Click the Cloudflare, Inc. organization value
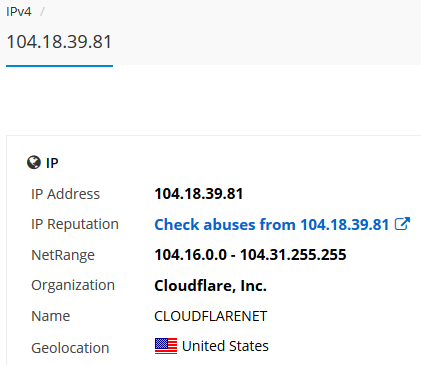The width and height of the screenshot is (421, 365). click(x=210, y=285)
